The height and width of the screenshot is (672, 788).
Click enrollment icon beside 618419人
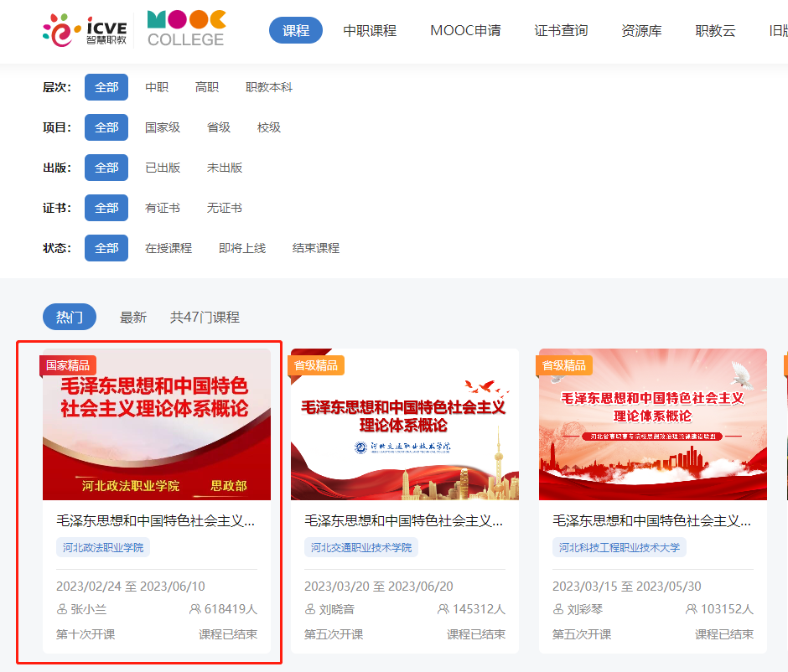pyautogui.click(x=195, y=609)
